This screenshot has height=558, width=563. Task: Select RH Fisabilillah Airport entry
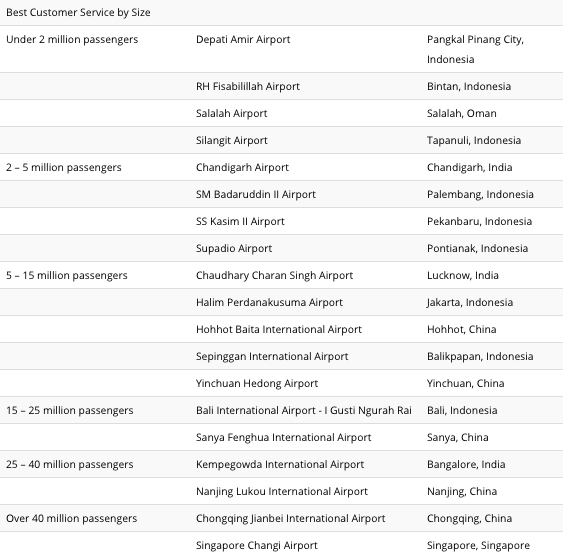[248, 86]
